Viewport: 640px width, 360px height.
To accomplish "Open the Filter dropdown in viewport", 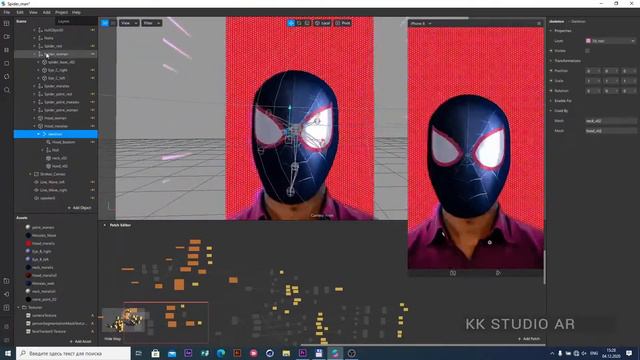I will tap(151, 23).
